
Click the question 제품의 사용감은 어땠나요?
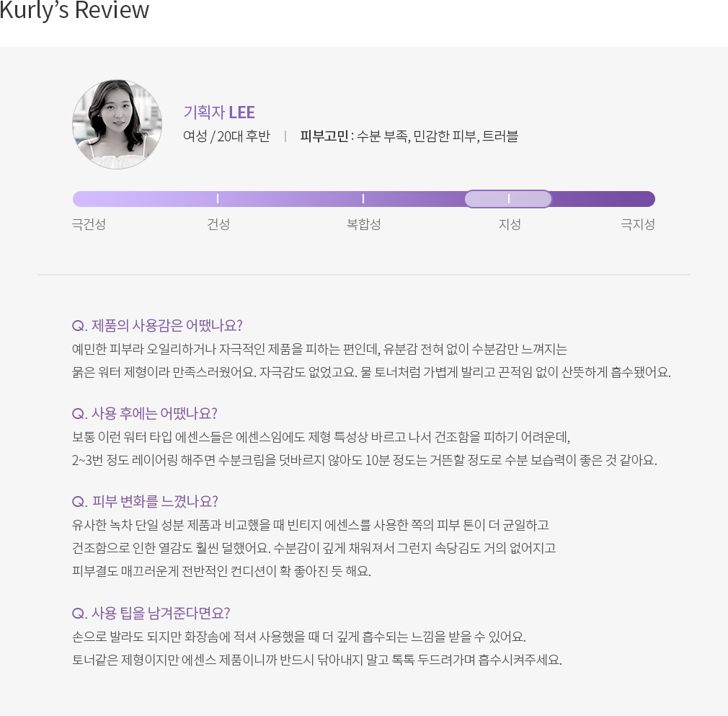pyautogui.click(x=157, y=325)
